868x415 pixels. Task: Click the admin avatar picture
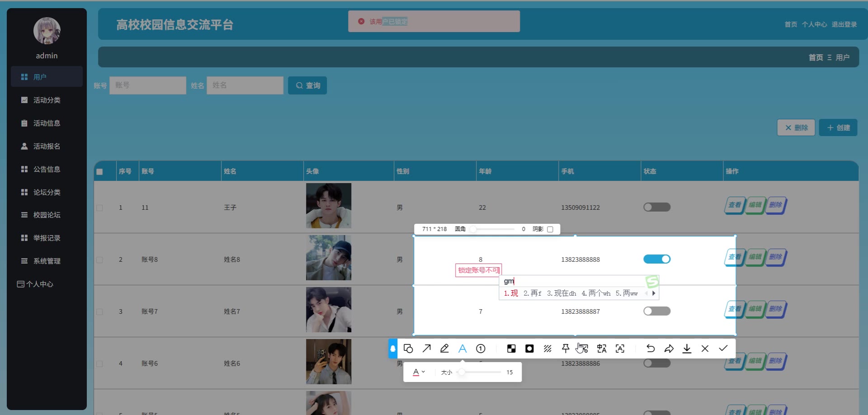pyautogui.click(x=47, y=31)
